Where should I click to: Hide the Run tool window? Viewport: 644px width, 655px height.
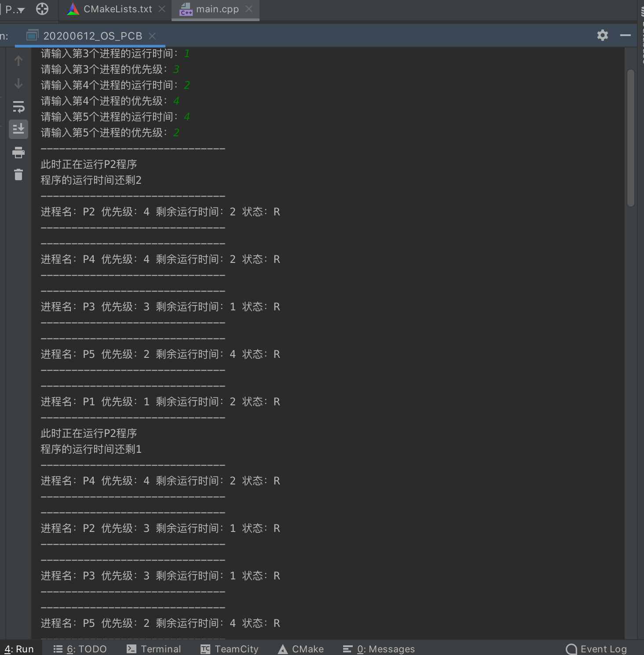626,35
